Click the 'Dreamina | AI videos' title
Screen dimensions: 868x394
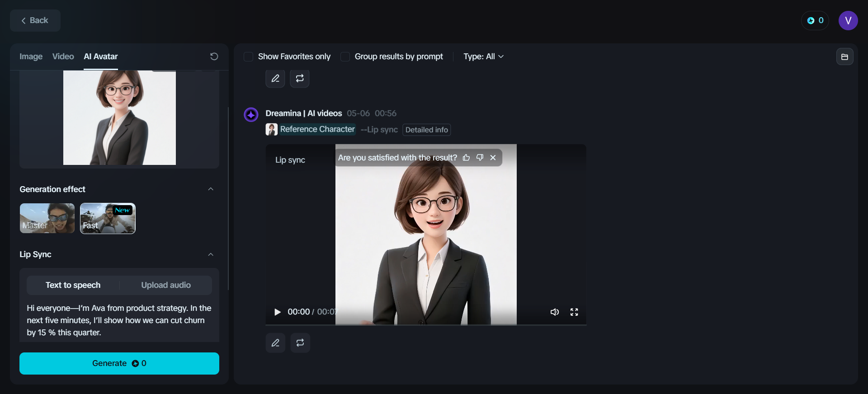pos(304,113)
